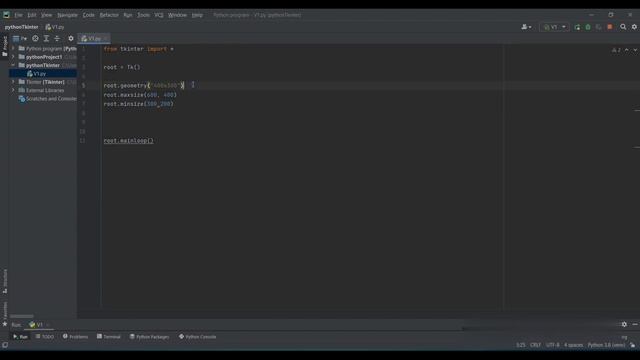640x360 pixels.
Task: Click the Python 3.8 interpreter status
Action: pyautogui.click(x=606, y=345)
